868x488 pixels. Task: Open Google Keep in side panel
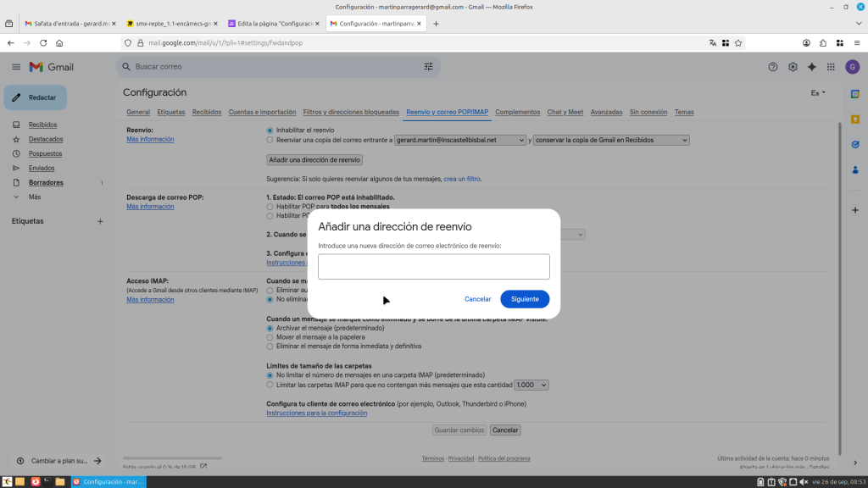[855, 119]
